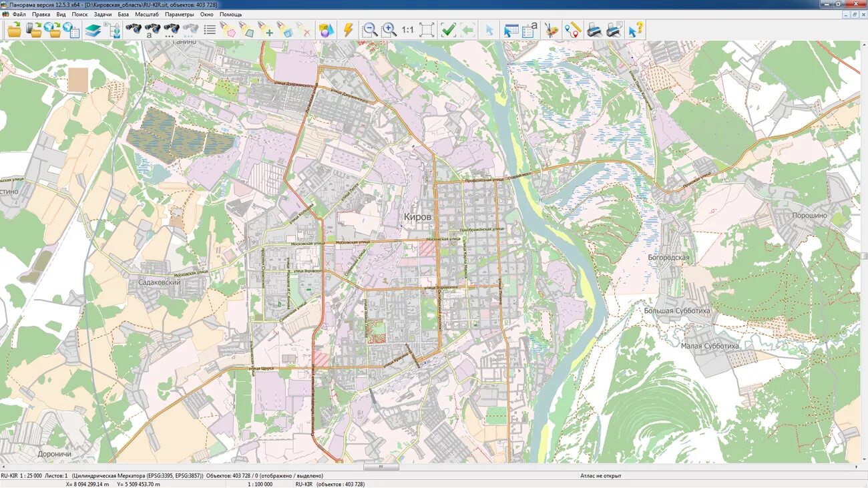The height and width of the screenshot is (488, 868).
Task: Open the Правка menu
Action: [41, 14]
